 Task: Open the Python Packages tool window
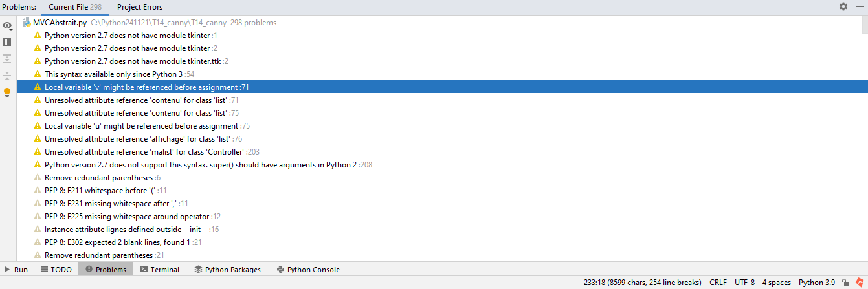click(227, 270)
